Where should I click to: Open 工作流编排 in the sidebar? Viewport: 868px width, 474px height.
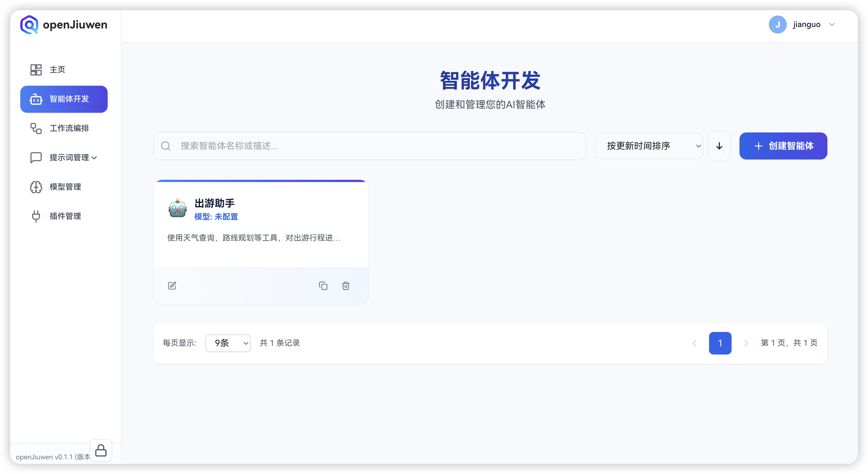click(x=69, y=128)
